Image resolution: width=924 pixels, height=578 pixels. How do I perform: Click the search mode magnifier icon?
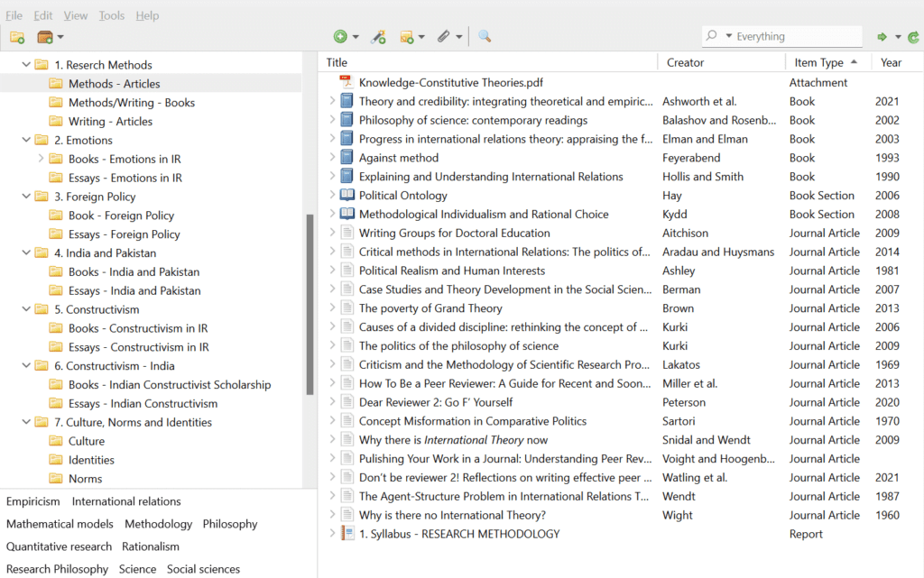pos(711,35)
